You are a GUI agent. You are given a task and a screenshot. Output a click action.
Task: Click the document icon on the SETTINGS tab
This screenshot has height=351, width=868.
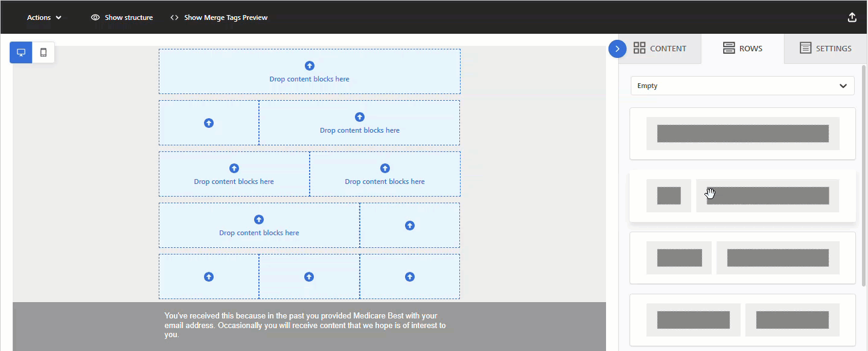pos(805,48)
